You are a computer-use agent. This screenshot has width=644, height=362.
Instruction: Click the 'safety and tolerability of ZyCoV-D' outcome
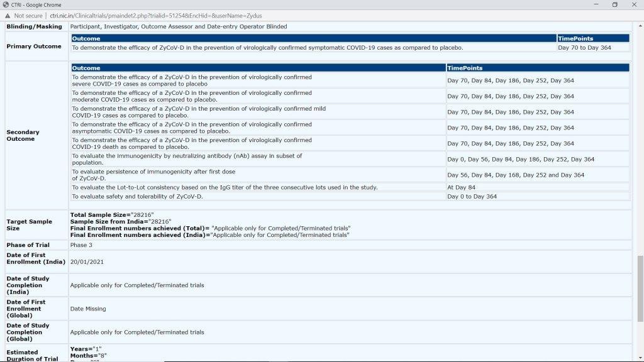point(137,197)
